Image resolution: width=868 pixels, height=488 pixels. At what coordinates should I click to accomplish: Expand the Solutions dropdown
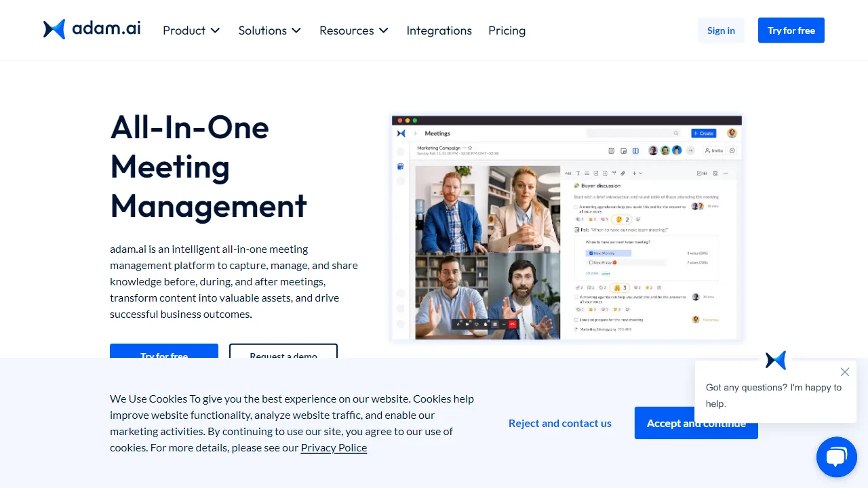[269, 30]
